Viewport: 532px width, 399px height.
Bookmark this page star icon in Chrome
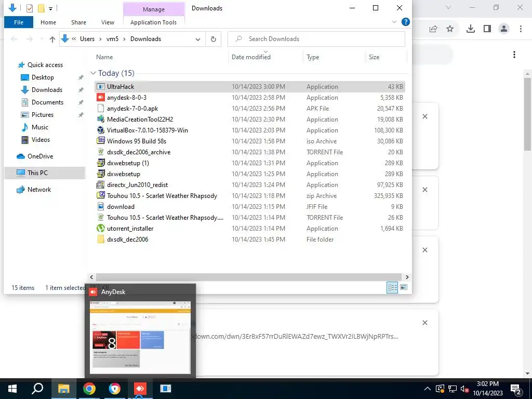450,29
